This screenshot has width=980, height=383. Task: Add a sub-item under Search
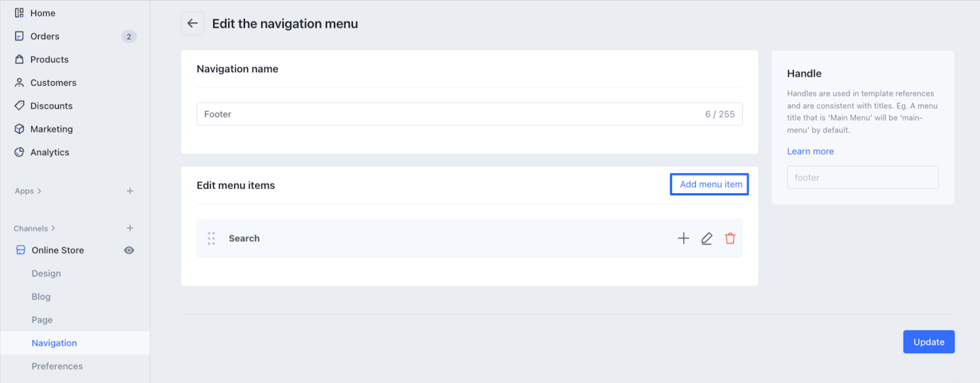[x=684, y=239]
